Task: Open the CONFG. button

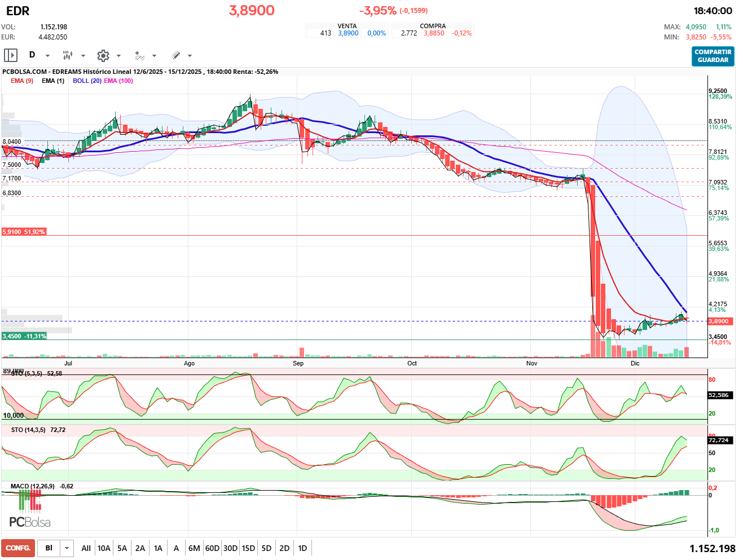Action: [x=18, y=548]
